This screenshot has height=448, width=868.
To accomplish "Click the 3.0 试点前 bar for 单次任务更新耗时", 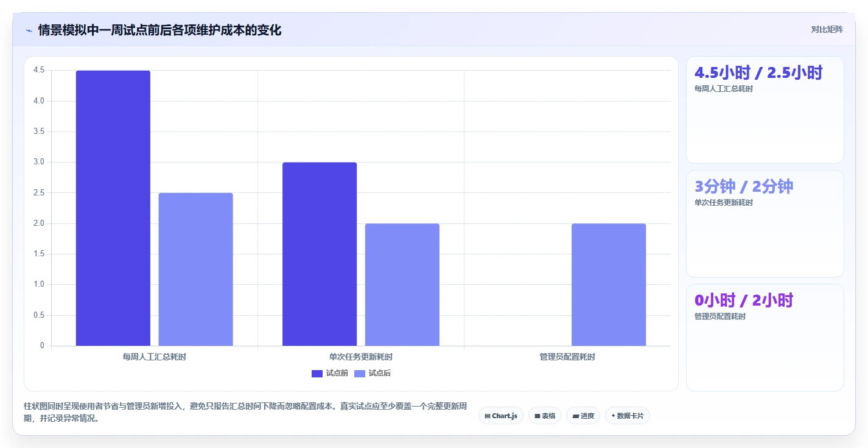I will 320,254.
